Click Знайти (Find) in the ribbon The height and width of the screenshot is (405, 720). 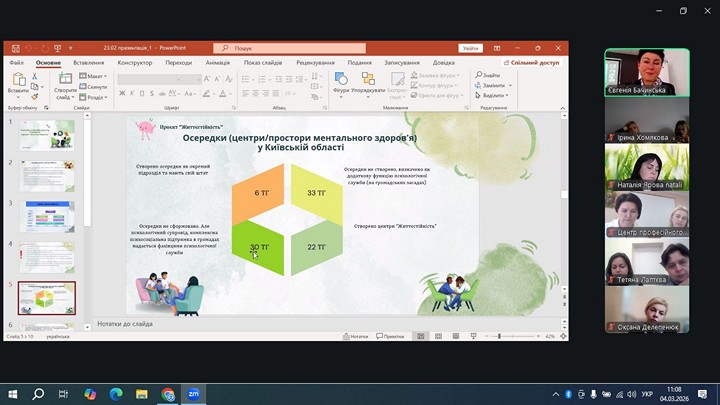pyautogui.click(x=489, y=75)
